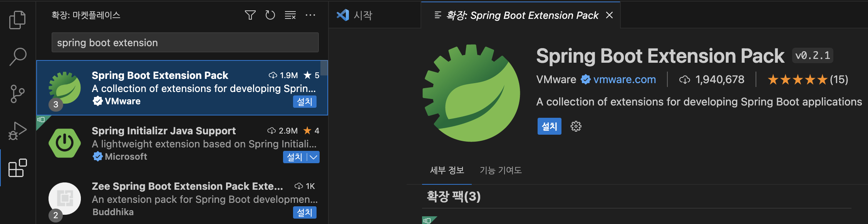This screenshot has width=868, height=224.
Task: Open the Run and Debug view
Action: [x=17, y=131]
